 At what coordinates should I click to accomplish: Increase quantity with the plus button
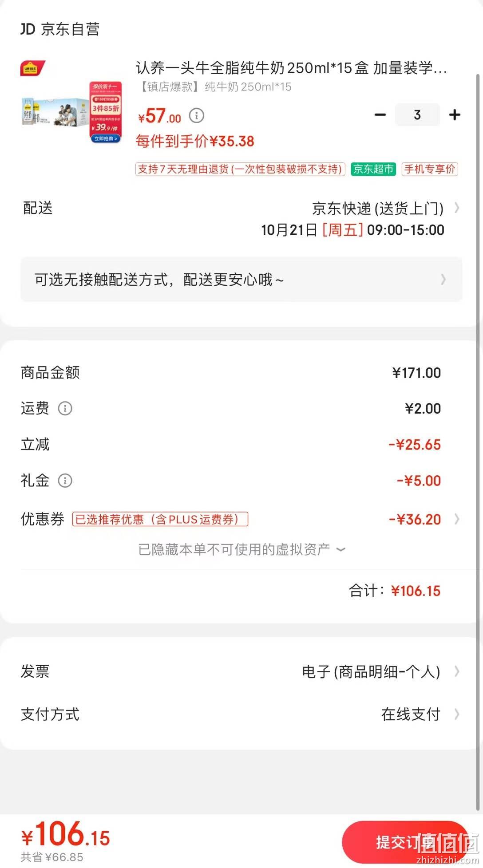click(x=455, y=115)
